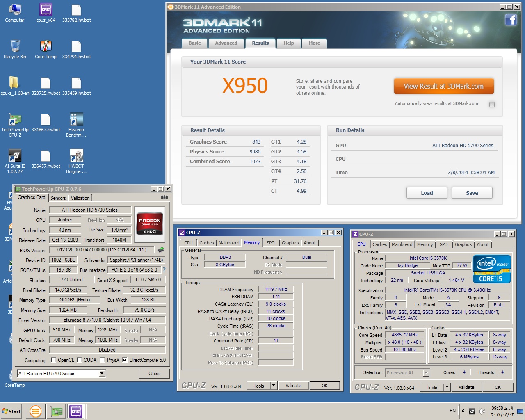Click the orange taskbar application icon

[x=36, y=411]
